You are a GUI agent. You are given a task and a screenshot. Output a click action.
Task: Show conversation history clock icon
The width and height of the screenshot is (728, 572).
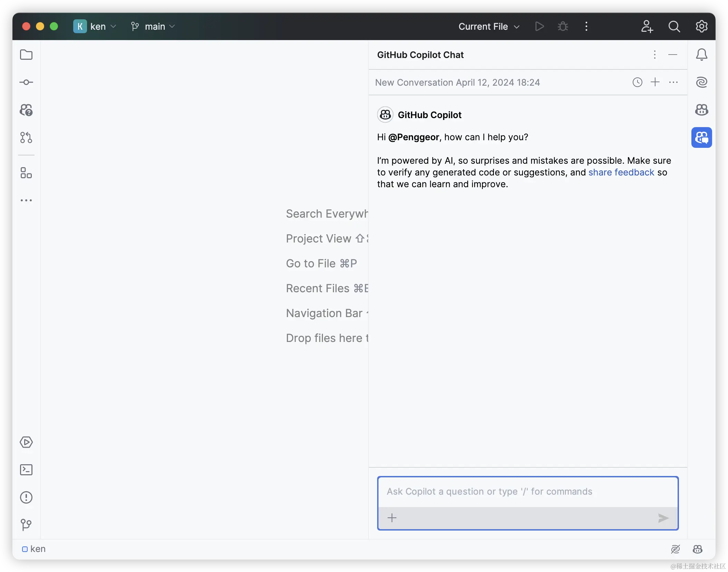tap(637, 82)
